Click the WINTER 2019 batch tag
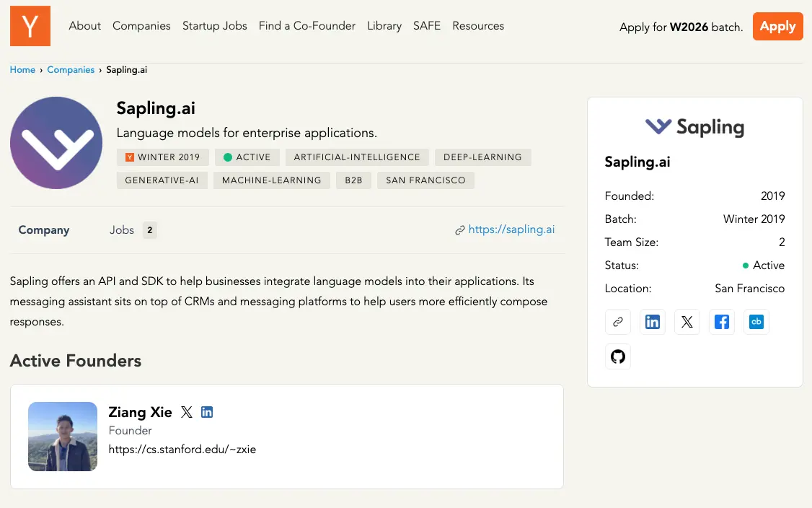Viewport: 812px width, 508px height. 162,157
